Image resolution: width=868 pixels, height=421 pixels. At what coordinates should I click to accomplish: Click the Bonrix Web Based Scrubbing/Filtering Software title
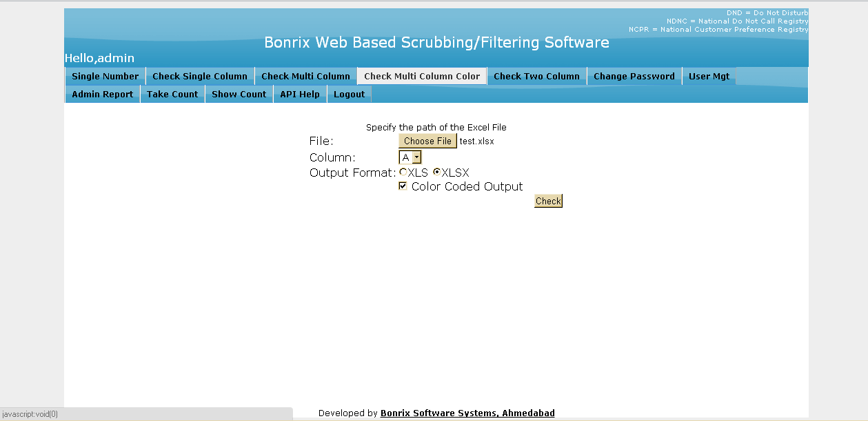pos(436,43)
